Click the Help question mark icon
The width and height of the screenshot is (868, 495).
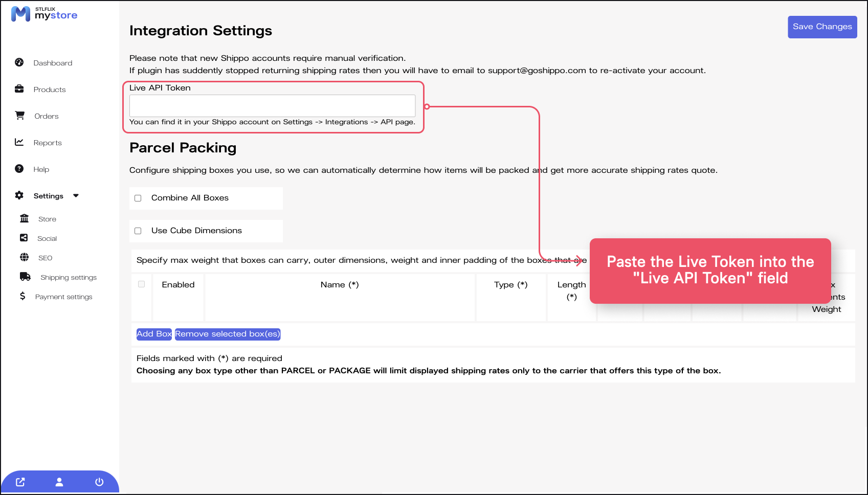tap(19, 169)
